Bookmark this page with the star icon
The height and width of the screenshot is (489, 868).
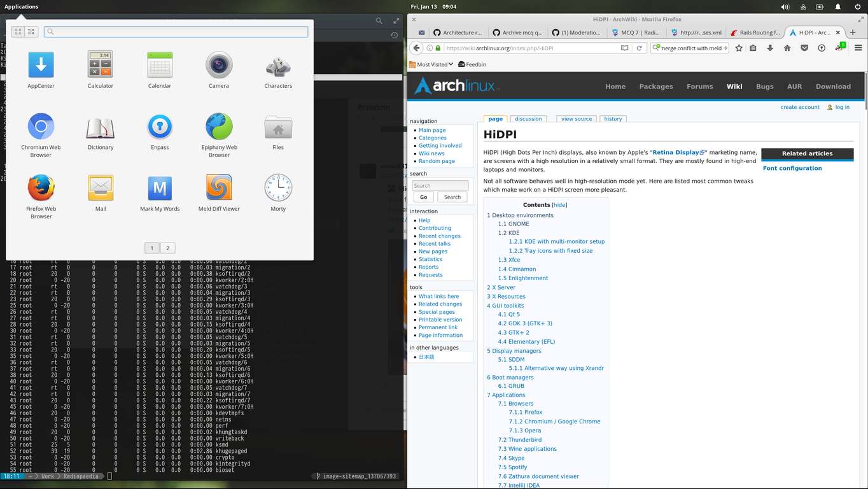pos(739,48)
